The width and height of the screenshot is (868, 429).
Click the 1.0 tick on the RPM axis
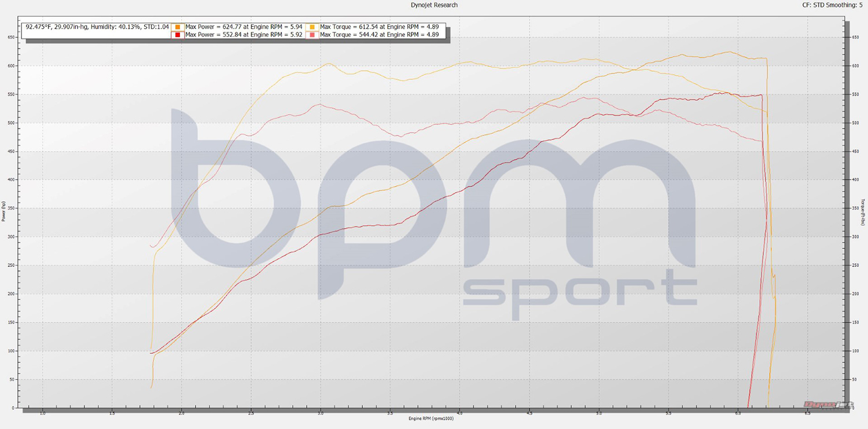(42, 413)
